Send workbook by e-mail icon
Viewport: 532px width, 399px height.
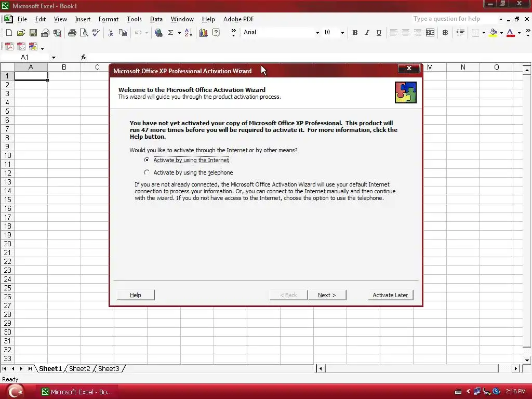[x=45, y=33]
